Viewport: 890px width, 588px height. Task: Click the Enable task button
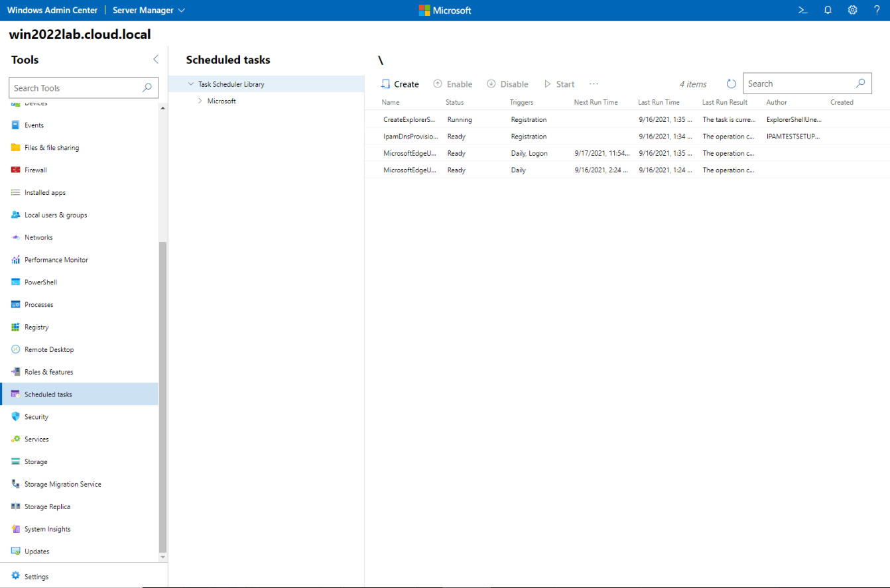[x=453, y=84]
